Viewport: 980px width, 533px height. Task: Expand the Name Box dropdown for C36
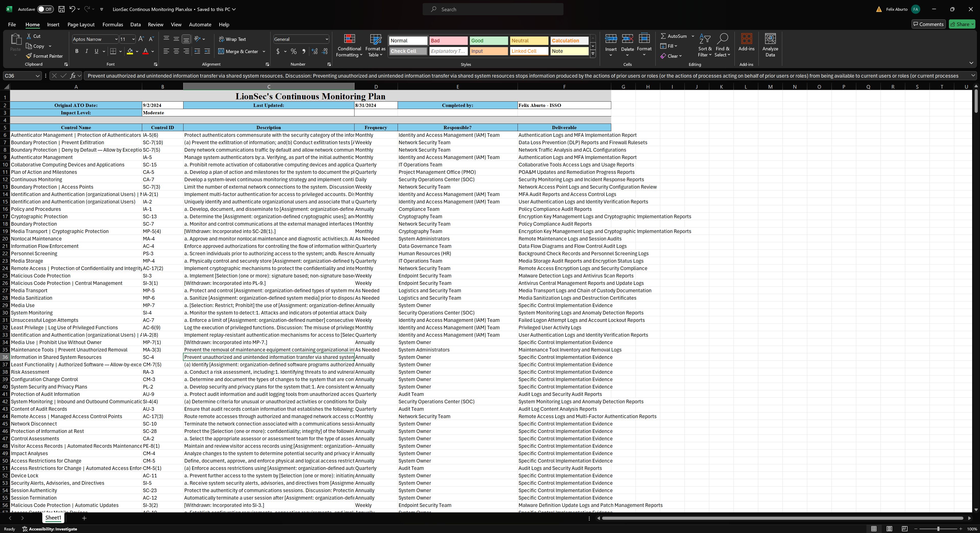(37, 76)
